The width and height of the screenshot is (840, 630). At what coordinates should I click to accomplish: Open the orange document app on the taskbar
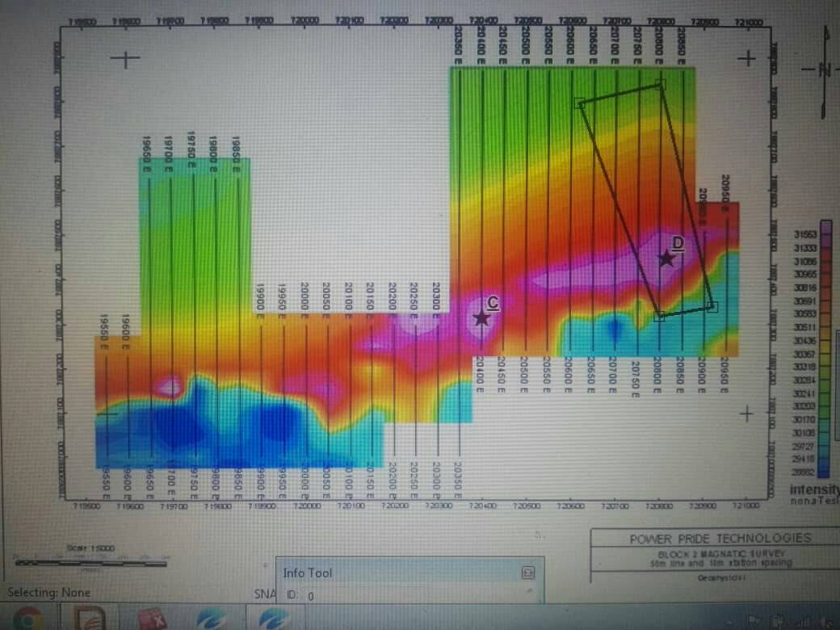click(89, 618)
